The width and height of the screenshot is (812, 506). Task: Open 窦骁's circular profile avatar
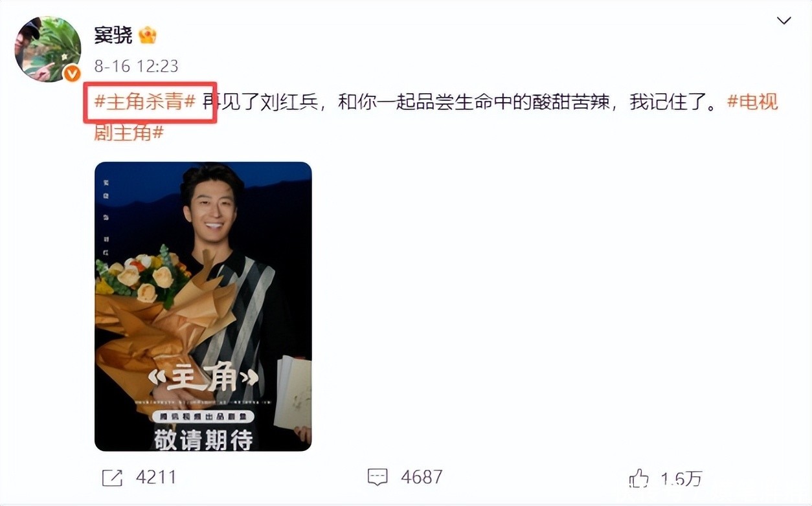[x=48, y=50]
